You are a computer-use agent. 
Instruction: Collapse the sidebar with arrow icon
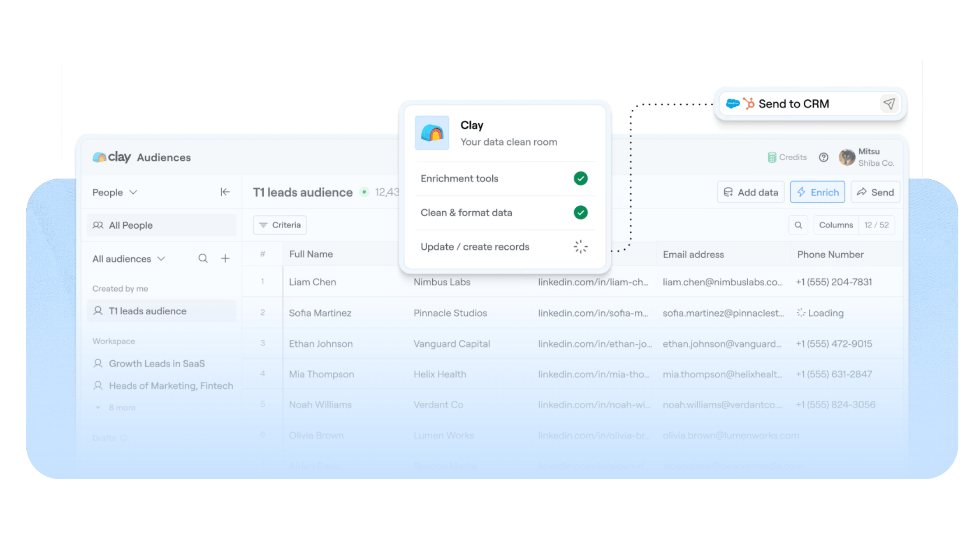(225, 192)
